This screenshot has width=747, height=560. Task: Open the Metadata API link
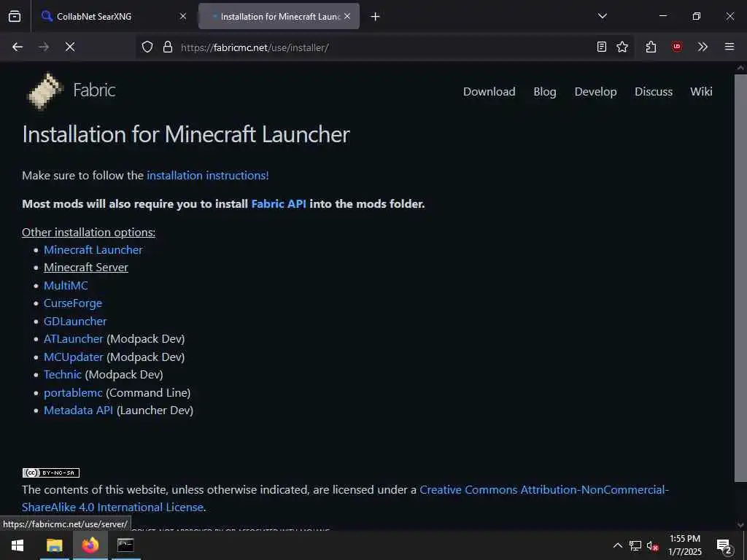(x=79, y=410)
